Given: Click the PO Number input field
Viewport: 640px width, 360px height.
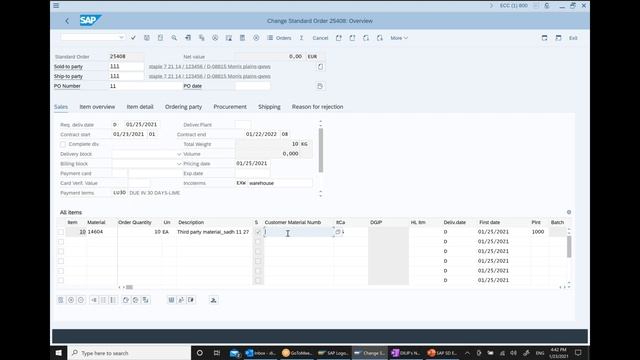Looking at the screenshot, I should [145, 86].
